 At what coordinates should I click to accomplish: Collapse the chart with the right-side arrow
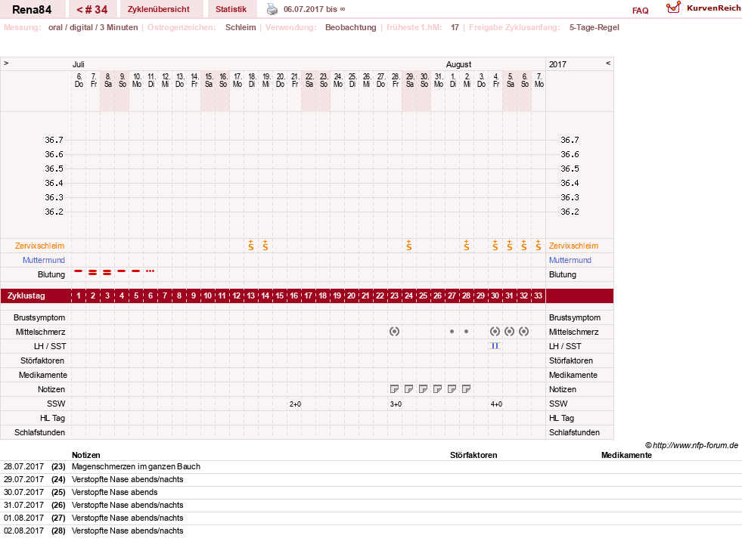click(x=608, y=63)
